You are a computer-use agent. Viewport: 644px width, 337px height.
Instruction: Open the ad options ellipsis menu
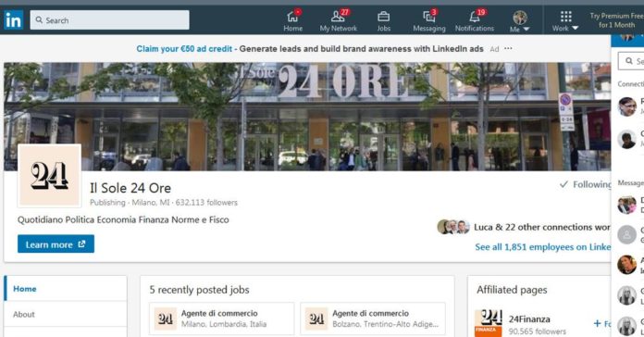coord(508,48)
